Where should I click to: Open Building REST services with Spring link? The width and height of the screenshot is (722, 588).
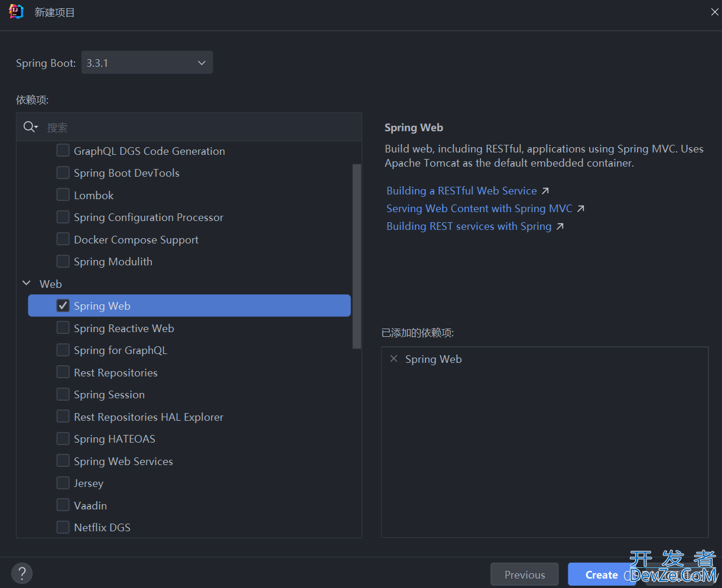[469, 226]
